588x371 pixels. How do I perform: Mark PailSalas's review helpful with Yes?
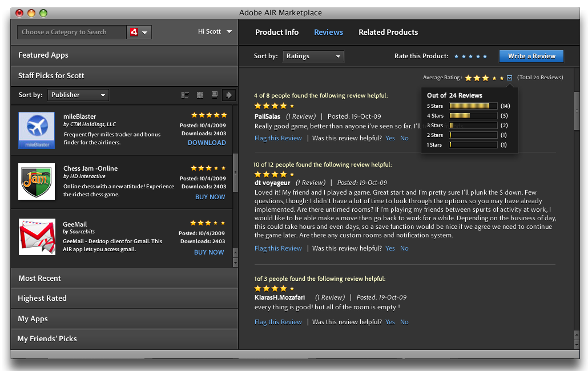tap(390, 138)
